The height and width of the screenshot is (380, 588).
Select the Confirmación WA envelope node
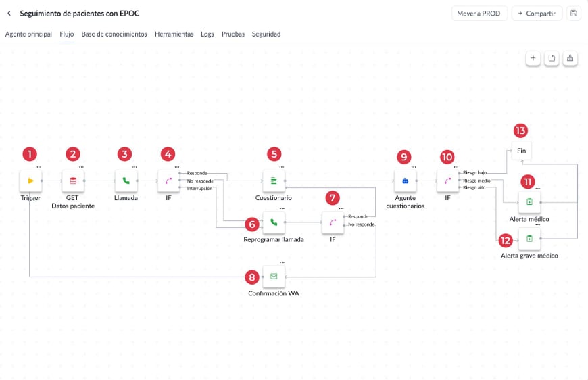274,277
